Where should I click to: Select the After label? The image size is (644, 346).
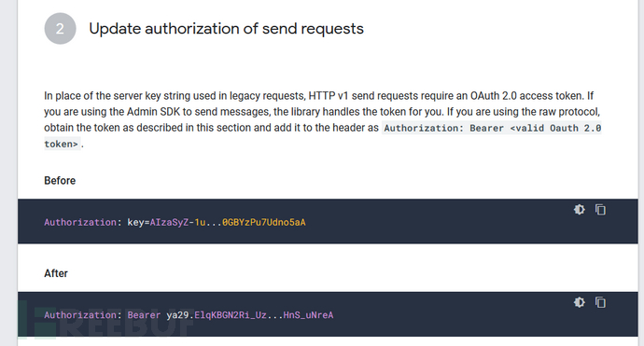click(x=56, y=273)
